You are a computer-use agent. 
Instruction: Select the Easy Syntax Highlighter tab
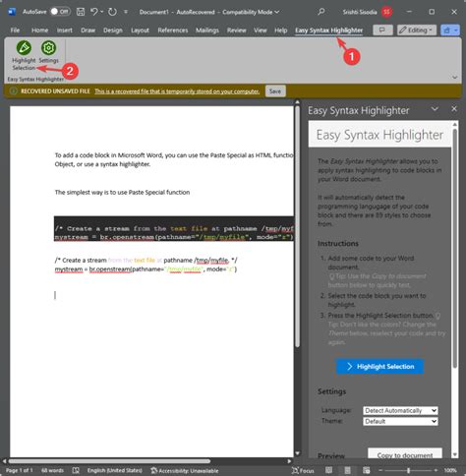tap(328, 30)
